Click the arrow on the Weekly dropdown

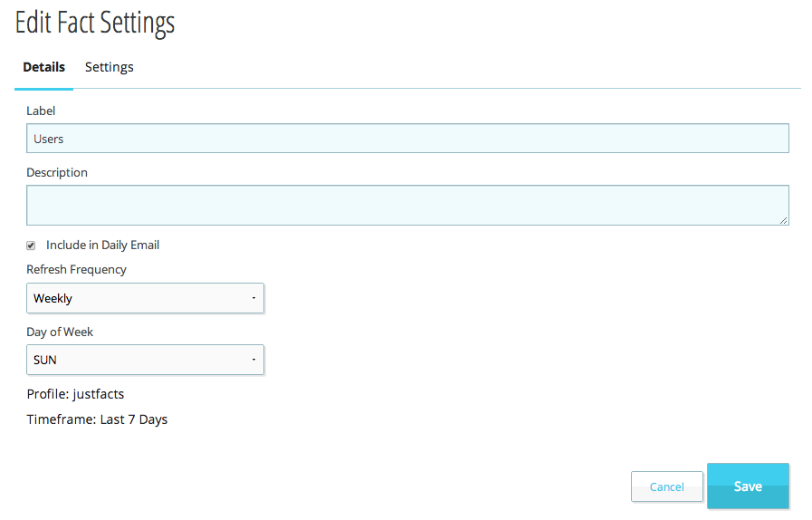tap(253, 298)
